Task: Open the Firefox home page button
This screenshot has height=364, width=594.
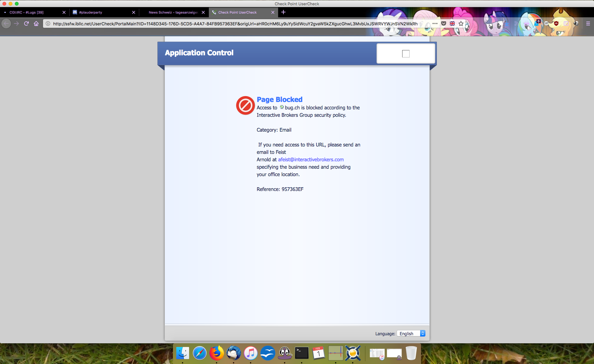Action: tap(36, 23)
